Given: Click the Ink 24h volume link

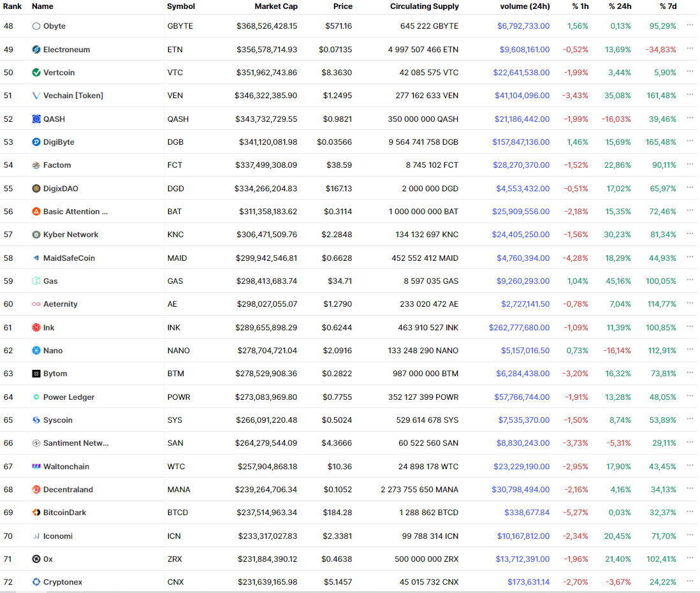Looking at the screenshot, I should click(x=519, y=328).
